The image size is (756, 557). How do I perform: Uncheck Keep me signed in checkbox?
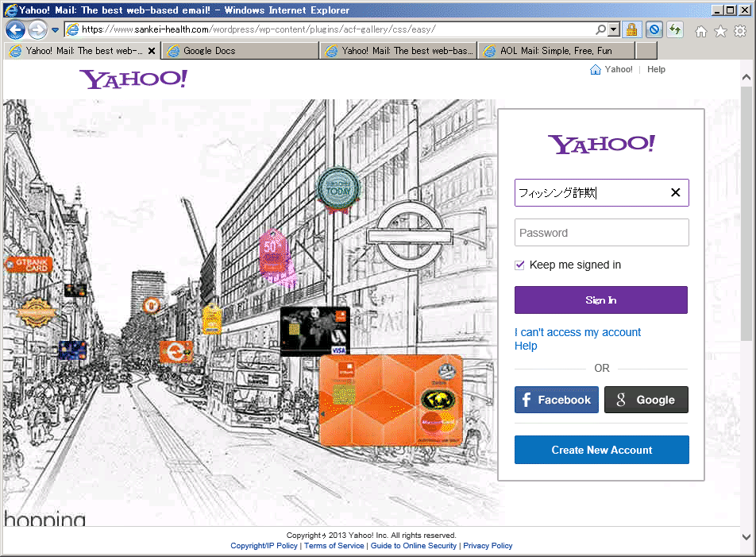pos(519,265)
